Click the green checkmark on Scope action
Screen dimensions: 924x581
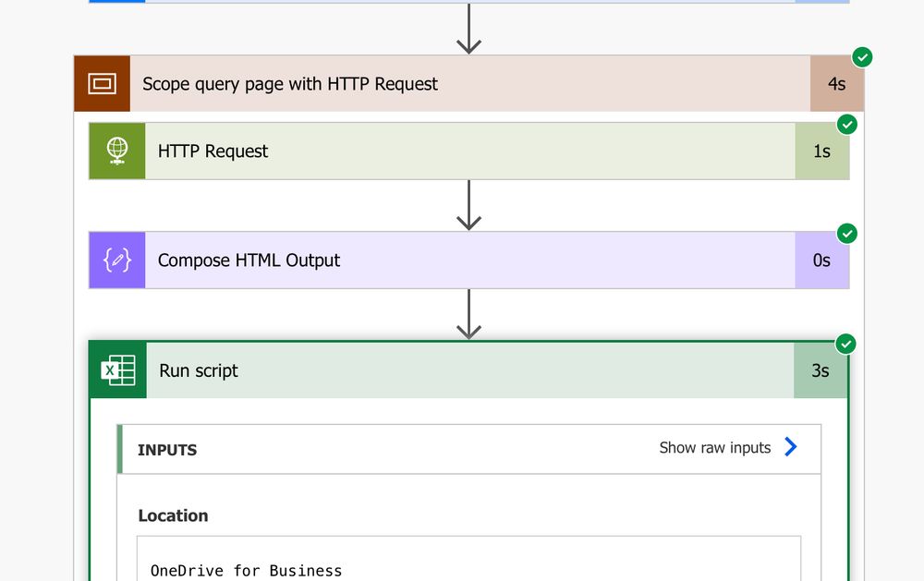click(860, 56)
